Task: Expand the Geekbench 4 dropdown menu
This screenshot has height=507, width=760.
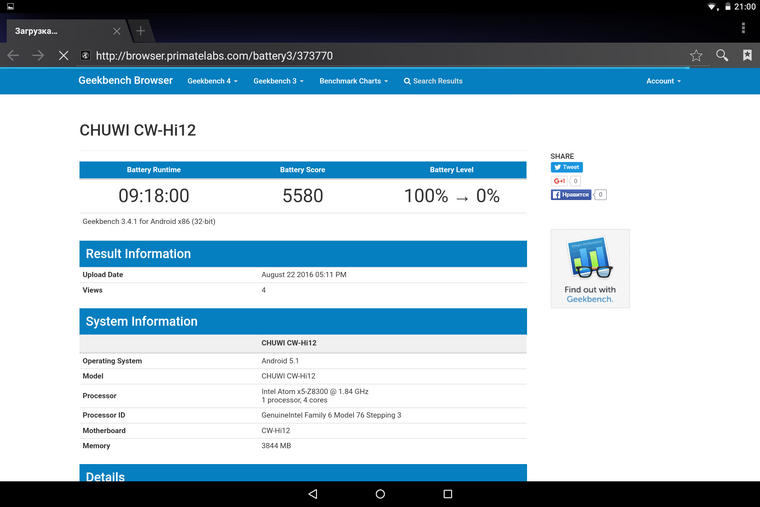Action: 212,81
